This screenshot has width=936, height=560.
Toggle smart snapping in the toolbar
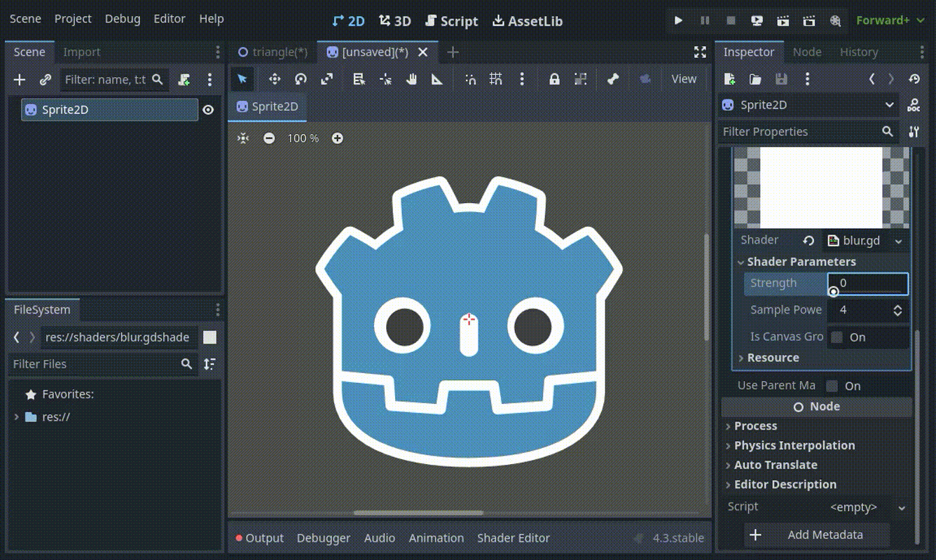point(470,79)
